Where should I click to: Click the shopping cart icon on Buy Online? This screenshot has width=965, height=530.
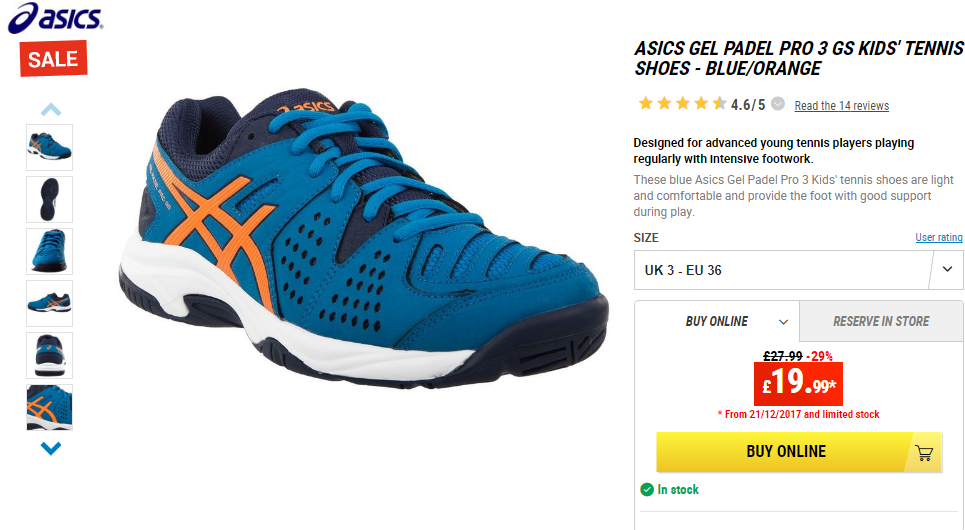coord(924,452)
